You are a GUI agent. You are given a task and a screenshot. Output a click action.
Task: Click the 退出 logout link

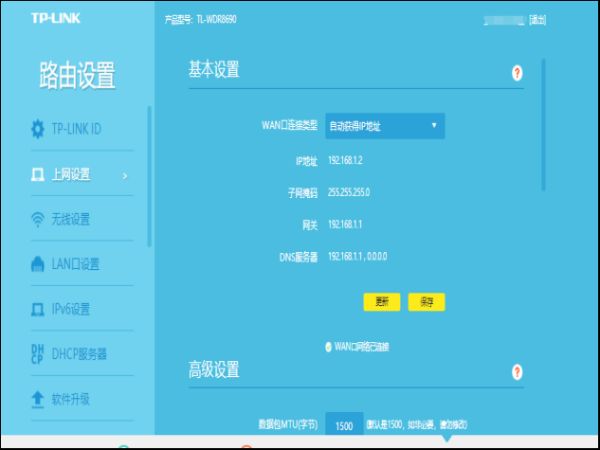point(537,20)
